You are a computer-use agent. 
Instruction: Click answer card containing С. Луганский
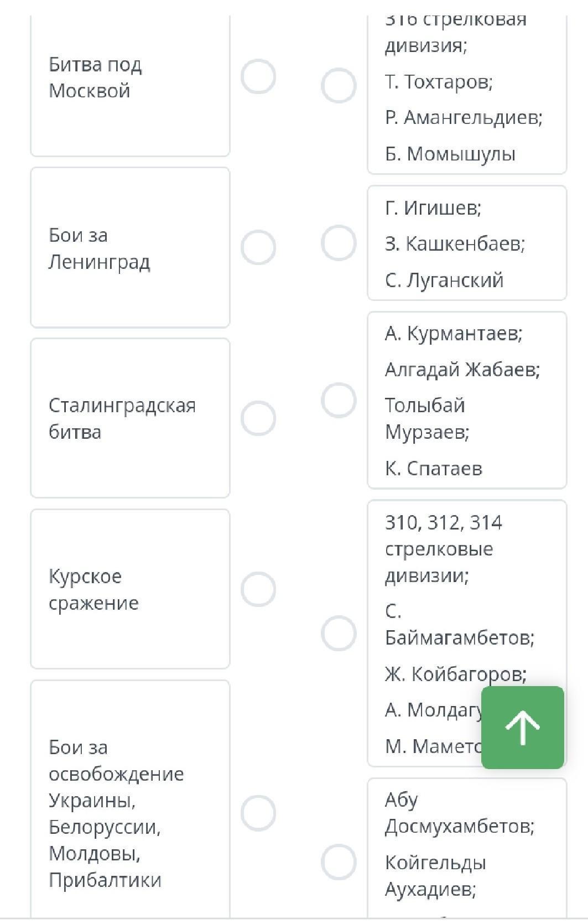click(467, 243)
